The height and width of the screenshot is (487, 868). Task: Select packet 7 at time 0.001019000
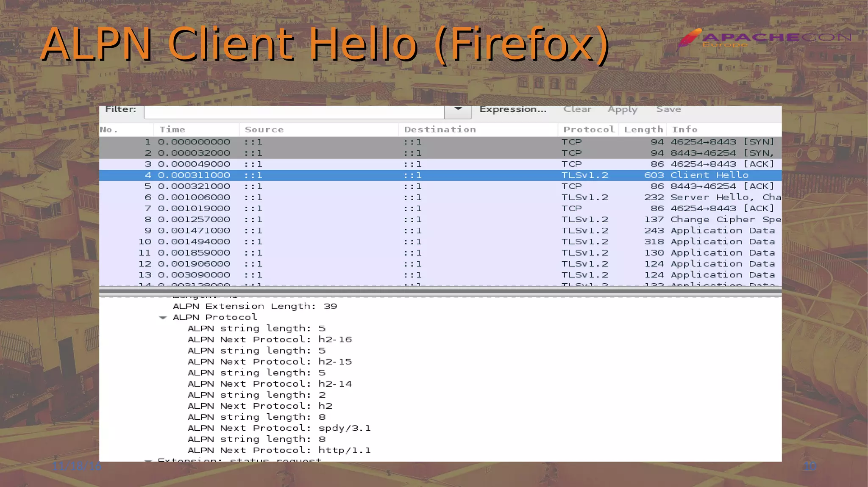point(440,208)
